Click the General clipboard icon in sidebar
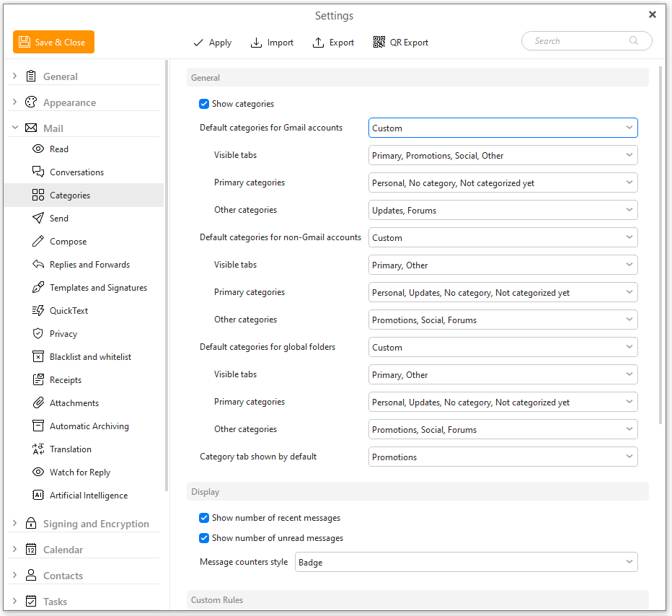The image size is (672, 616). coord(31,76)
